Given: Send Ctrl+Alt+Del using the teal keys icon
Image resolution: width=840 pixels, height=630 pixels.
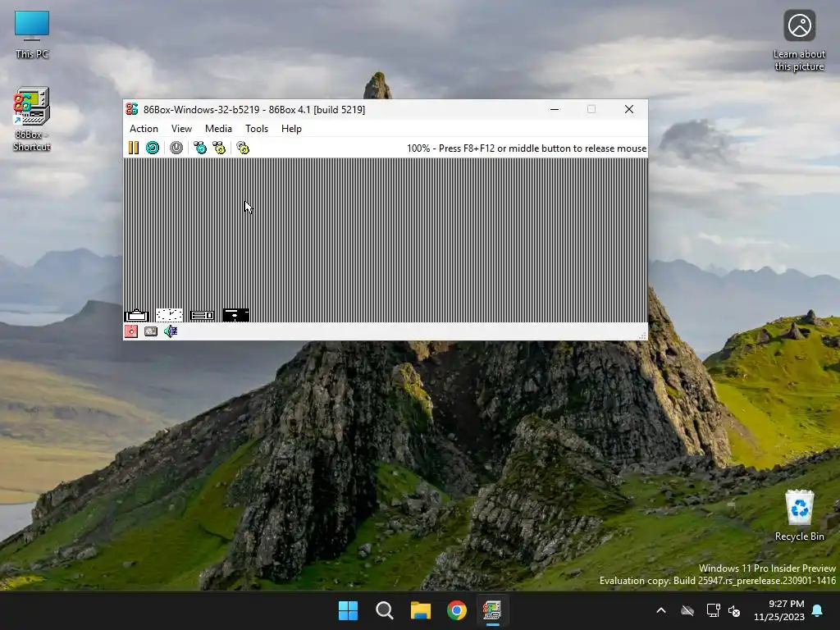Looking at the screenshot, I should point(200,148).
